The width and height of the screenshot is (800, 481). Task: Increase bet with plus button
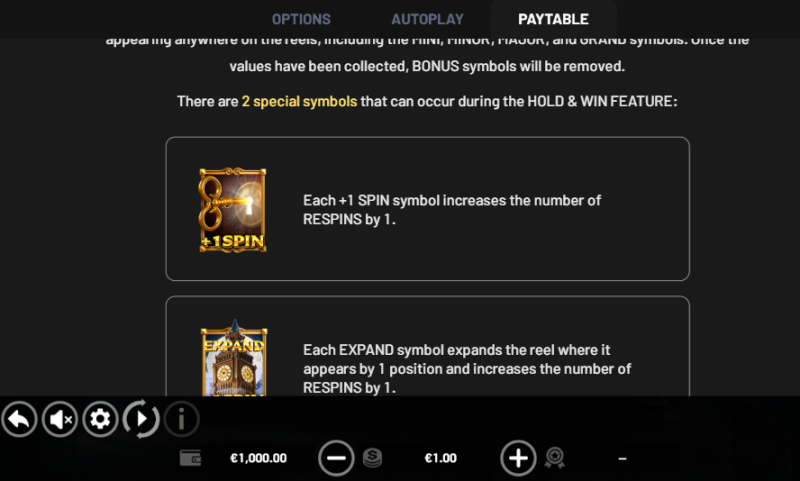(518, 458)
